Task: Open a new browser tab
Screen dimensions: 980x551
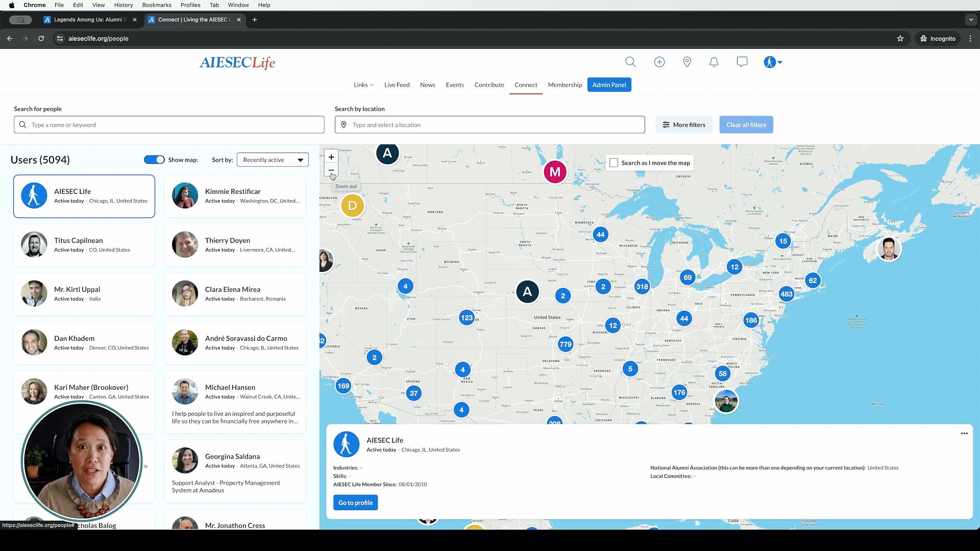Action: 255,20
